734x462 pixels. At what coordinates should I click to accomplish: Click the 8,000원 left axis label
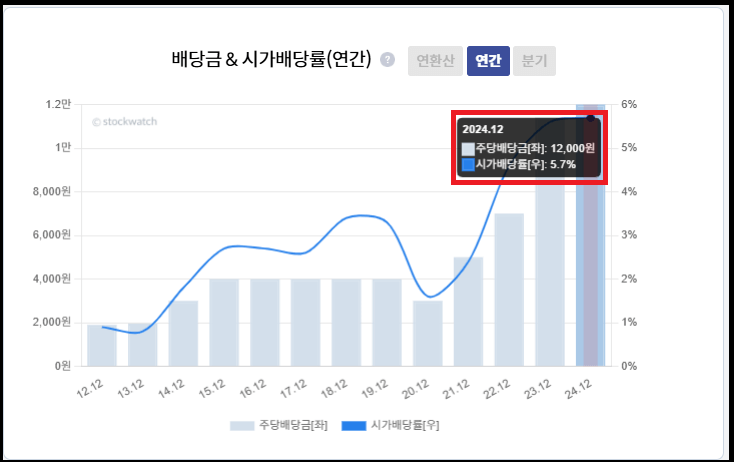[x=51, y=191]
